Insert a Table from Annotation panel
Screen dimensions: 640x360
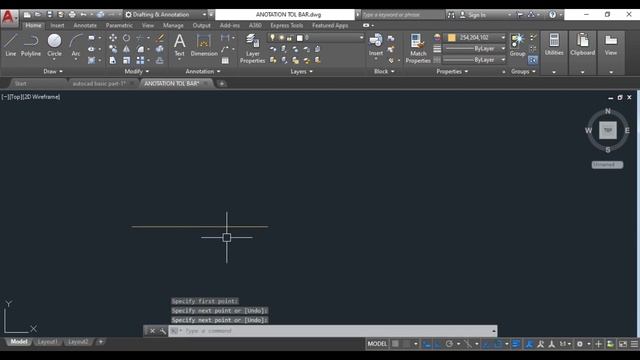[x=225, y=60]
